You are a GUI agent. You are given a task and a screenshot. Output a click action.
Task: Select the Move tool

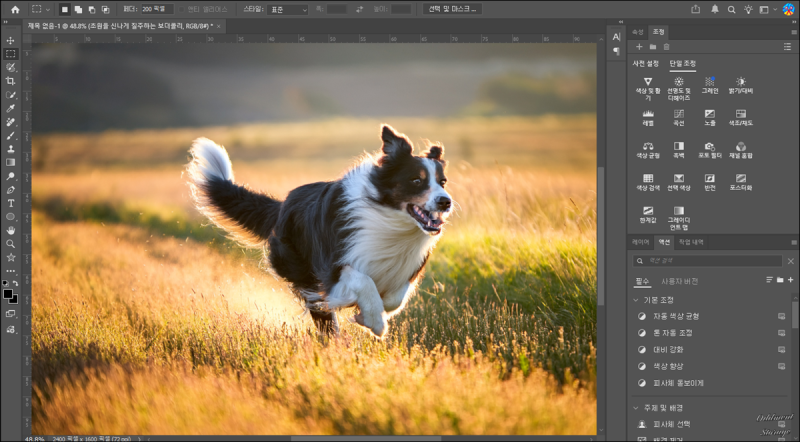(x=10, y=40)
